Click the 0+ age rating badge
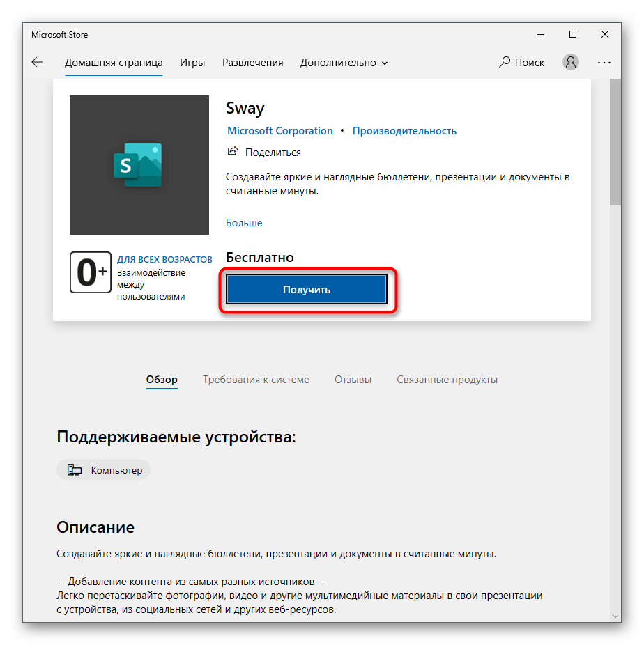The image size is (644, 645). [91, 272]
